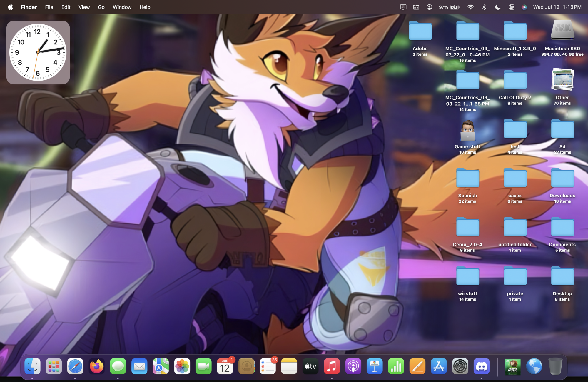
Task: Open the Apple menu
Action: click(x=11, y=7)
